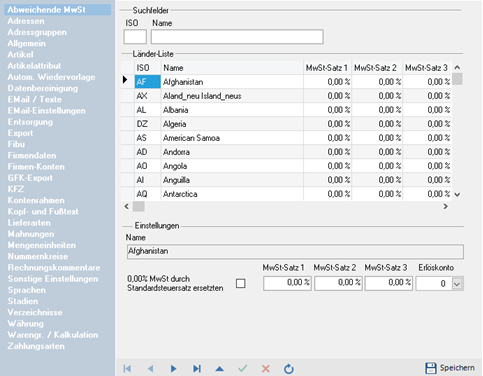This screenshot has width=483, height=376.
Task: Open KFZ in sidebar
Action: point(16,189)
